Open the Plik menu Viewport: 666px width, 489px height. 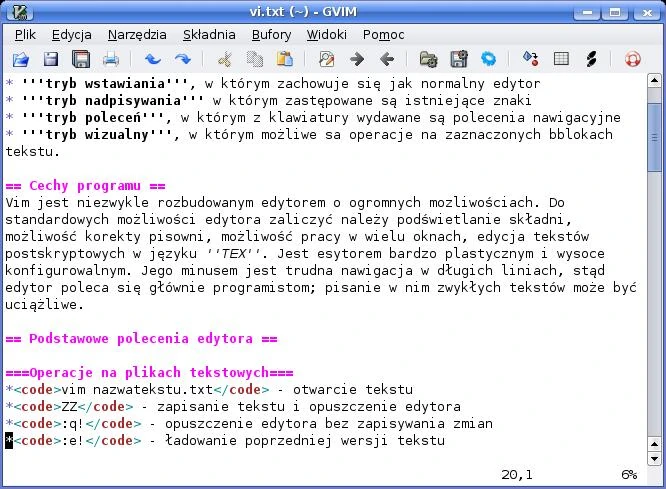click(25, 35)
